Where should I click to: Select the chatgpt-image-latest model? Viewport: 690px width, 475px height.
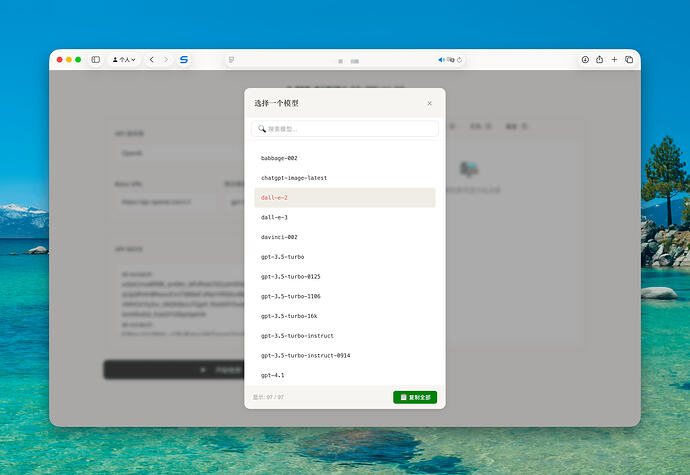tap(345, 178)
